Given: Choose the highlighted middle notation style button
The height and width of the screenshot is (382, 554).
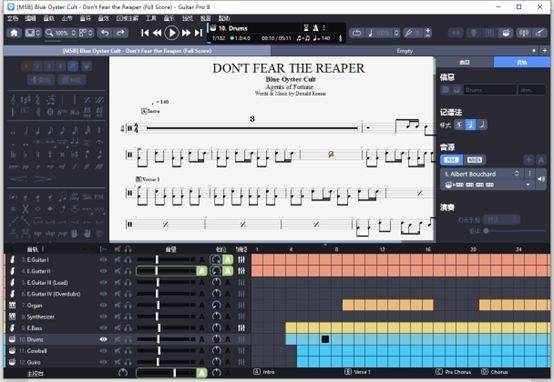Looking at the screenshot, I should click(x=470, y=124).
